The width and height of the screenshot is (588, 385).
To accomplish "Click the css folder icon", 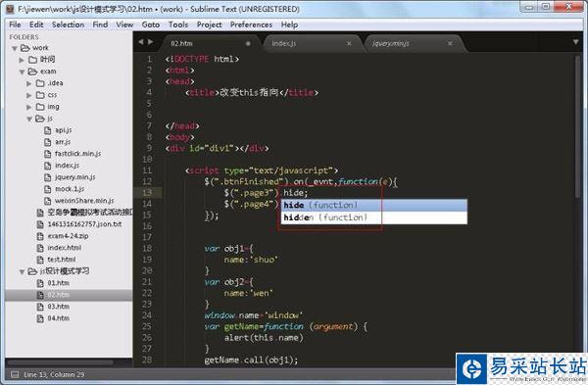I will tap(40, 95).
